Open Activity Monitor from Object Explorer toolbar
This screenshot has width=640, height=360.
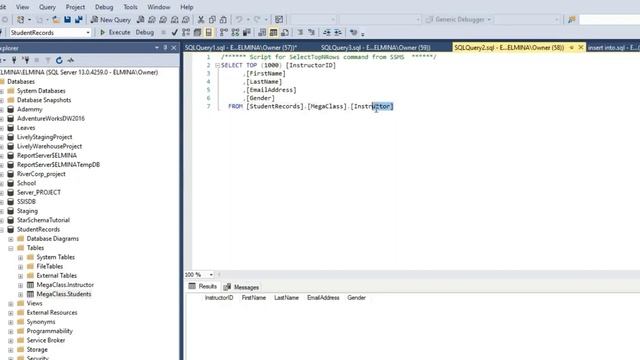point(71,60)
